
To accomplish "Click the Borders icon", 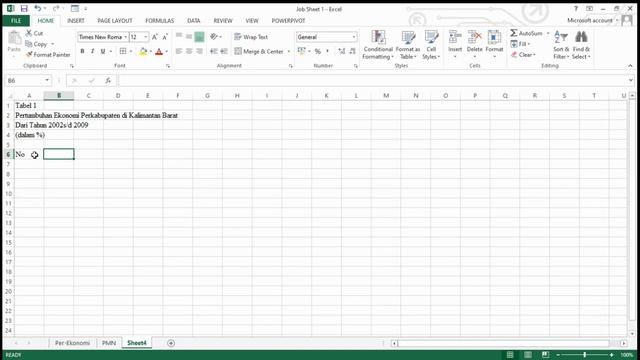I will (123, 51).
